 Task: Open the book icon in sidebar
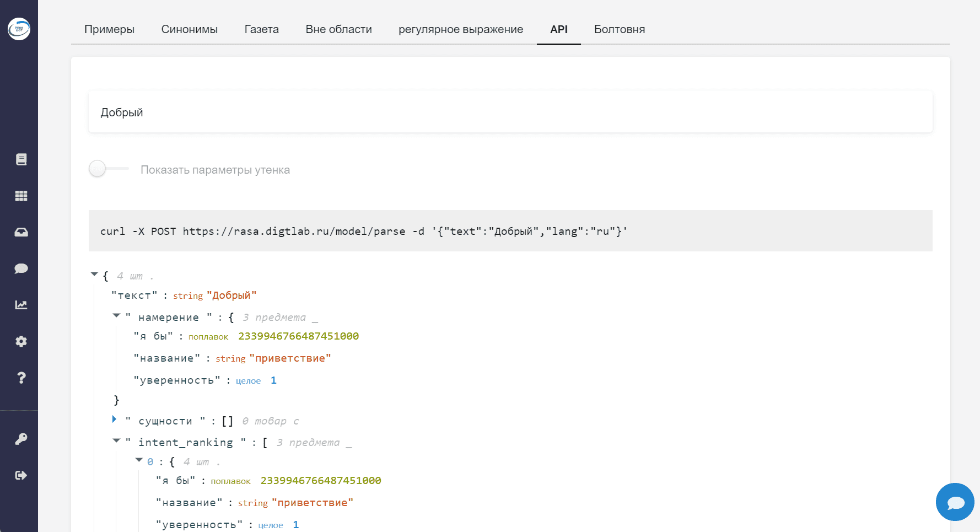pyautogui.click(x=21, y=159)
